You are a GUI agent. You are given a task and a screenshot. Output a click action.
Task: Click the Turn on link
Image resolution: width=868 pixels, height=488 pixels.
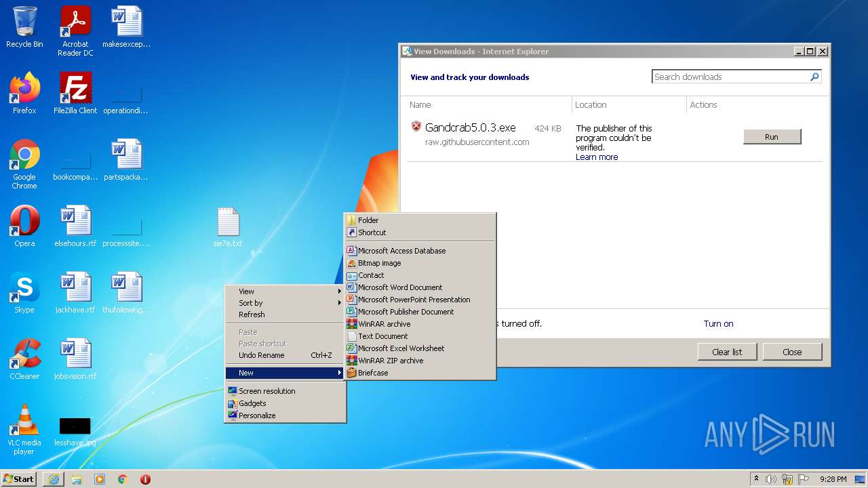tap(718, 324)
